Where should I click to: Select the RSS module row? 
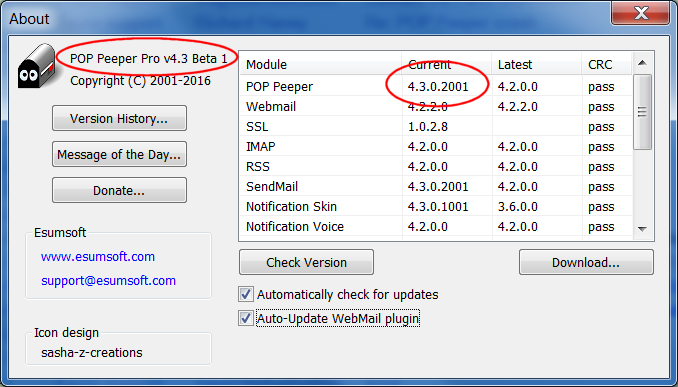coord(436,166)
